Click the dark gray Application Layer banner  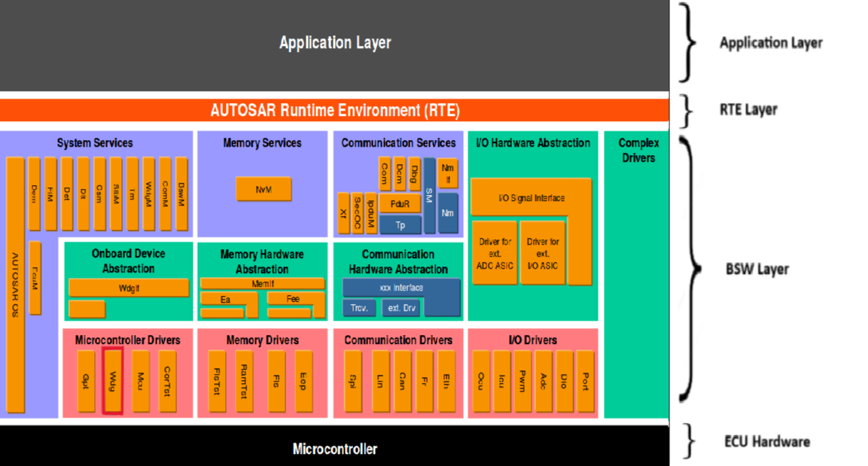(334, 44)
